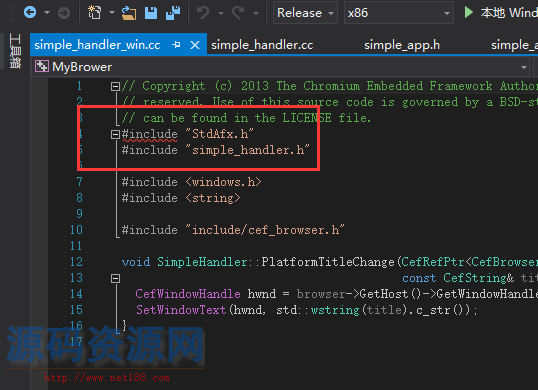Click the CefWindowHandle type on line 14
The width and height of the screenshot is (538, 390).
[188, 294]
